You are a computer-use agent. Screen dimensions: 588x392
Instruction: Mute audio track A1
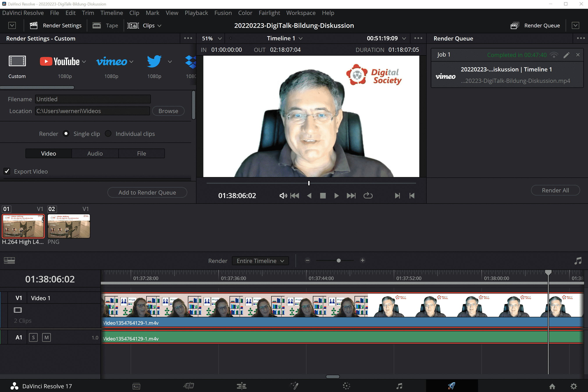[46, 337]
